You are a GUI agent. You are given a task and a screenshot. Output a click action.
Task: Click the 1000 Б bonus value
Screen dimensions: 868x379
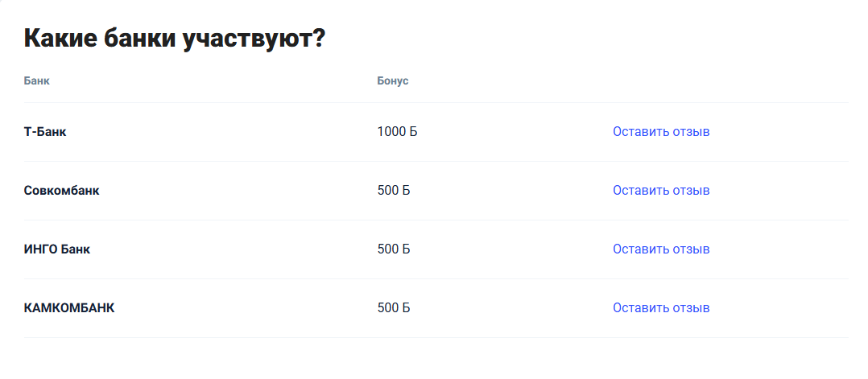pyautogui.click(x=397, y=132)
